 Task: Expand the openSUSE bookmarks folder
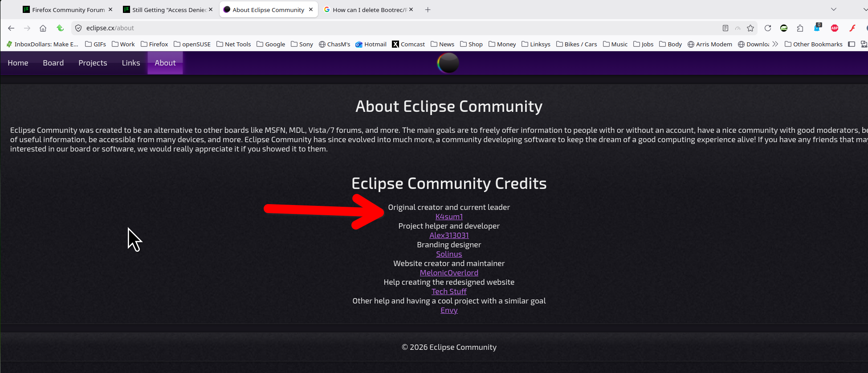coord(192,44)
